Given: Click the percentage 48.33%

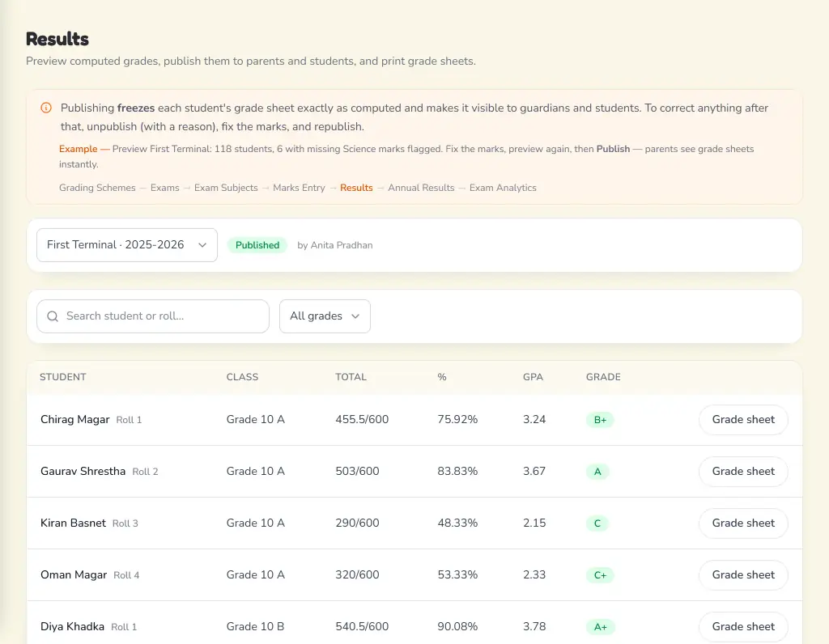Looking at the screenshot, I should tap(457, 523).
